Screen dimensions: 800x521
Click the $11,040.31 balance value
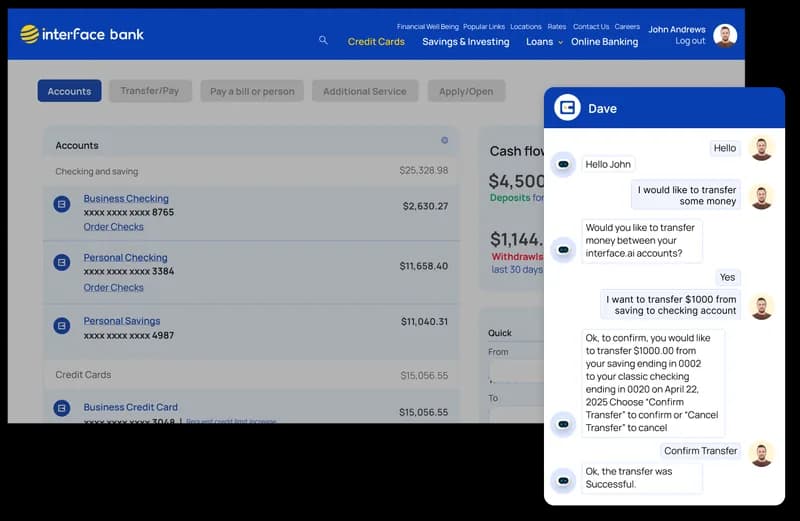[424, 321]
